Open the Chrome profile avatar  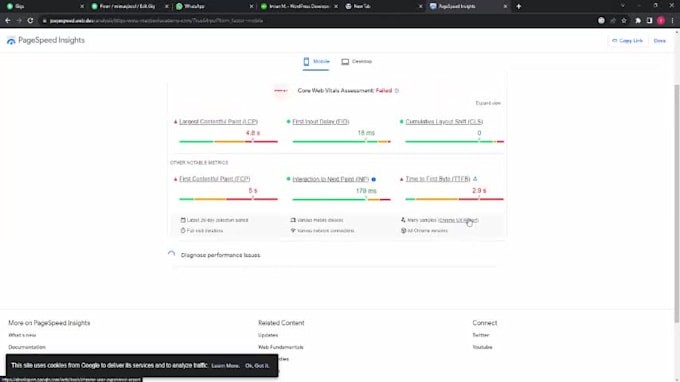point(661,20)
